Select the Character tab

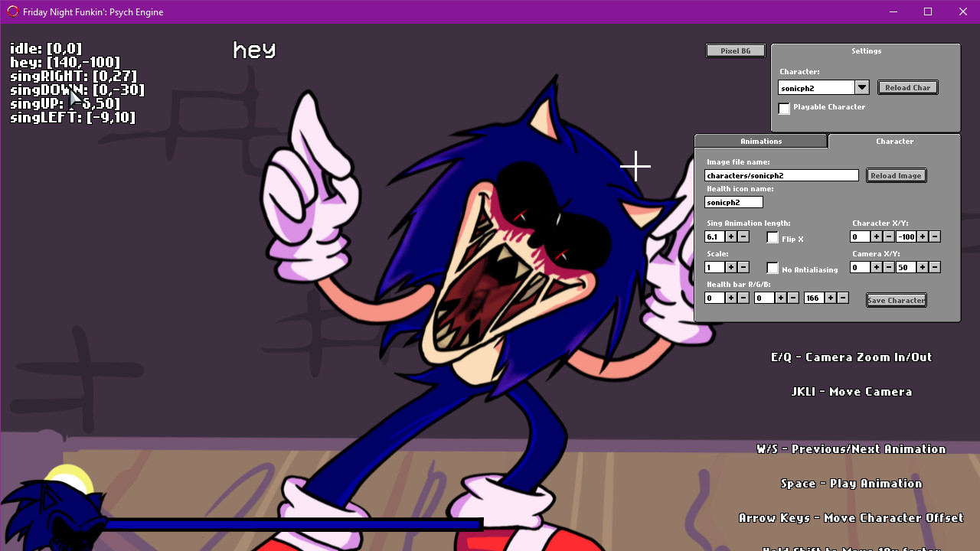click(894, 141)
